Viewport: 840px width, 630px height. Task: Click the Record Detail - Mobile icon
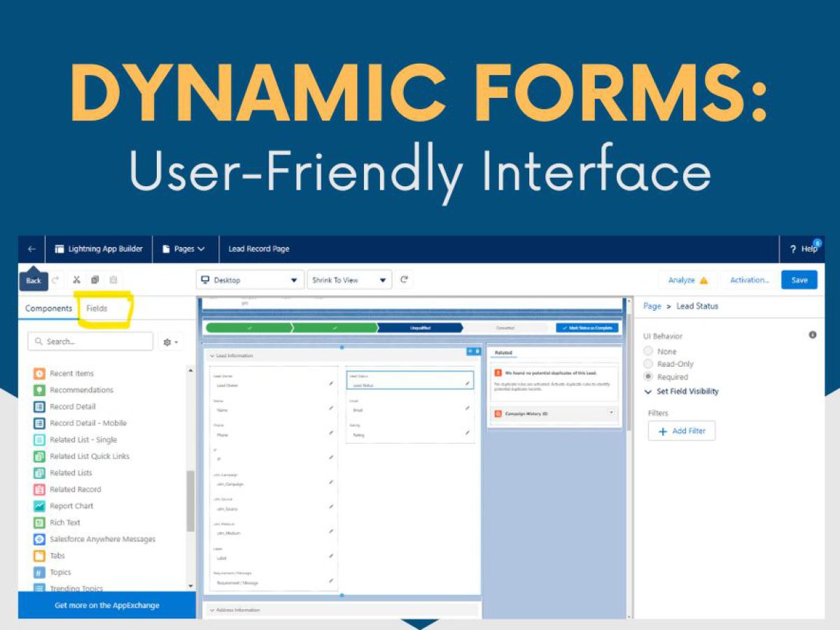[x=39, y=423]
